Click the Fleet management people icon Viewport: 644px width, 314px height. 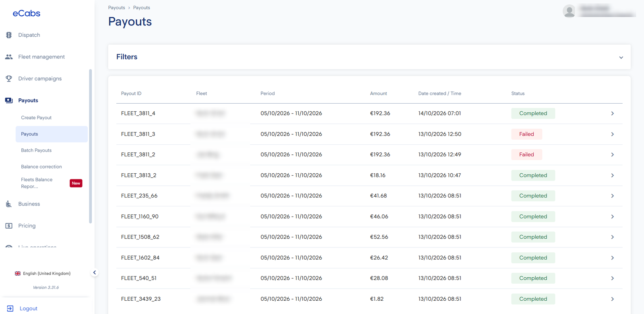coord(9,57)
